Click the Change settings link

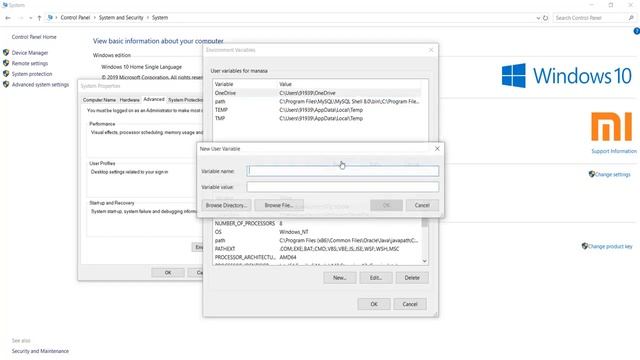point(613,174)
